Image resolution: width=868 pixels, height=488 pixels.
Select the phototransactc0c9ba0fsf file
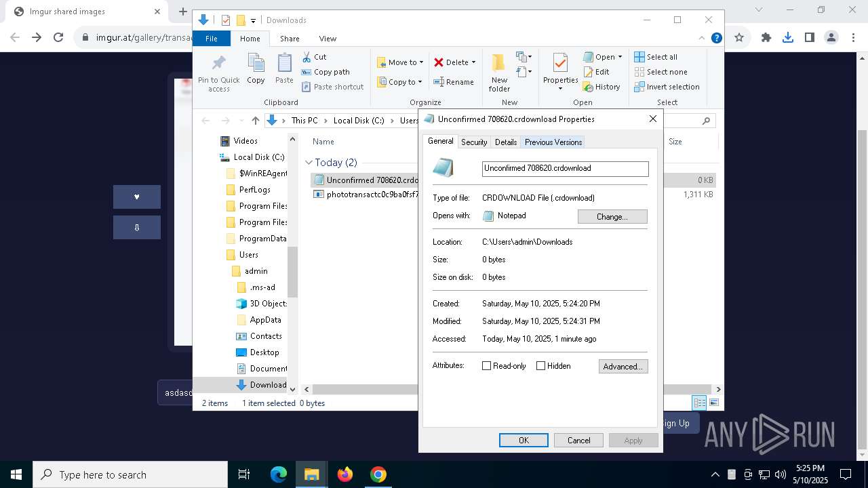click(372, 195)
